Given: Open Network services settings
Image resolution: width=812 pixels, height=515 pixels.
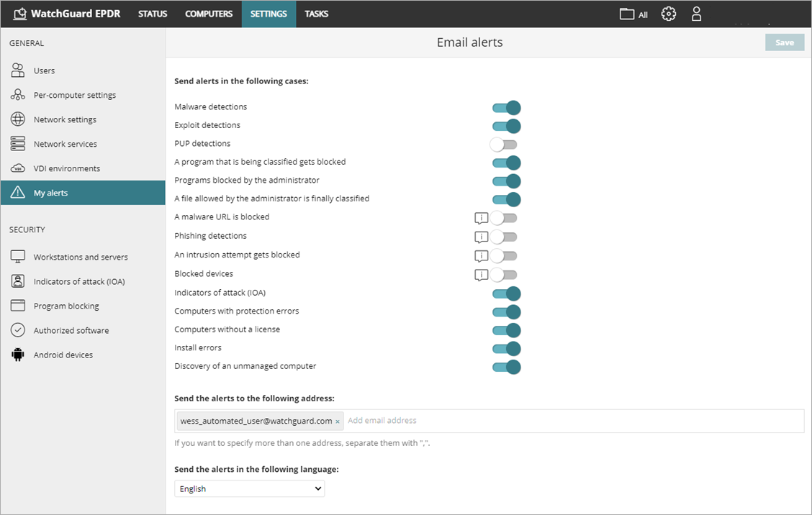Looking at the screenshot, I should click(66, 143).
